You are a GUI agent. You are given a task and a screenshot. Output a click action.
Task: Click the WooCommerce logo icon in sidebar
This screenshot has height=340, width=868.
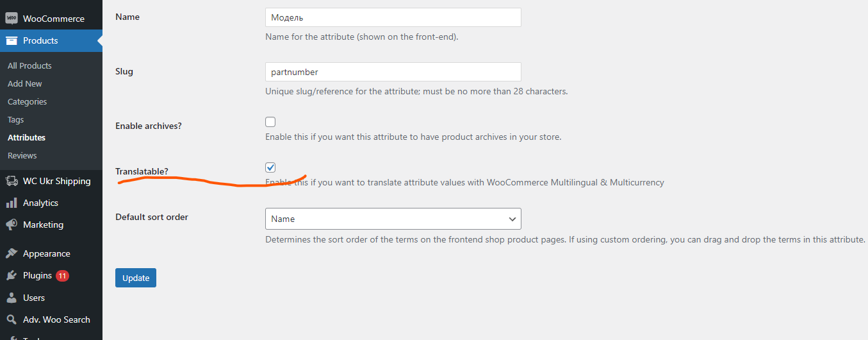tap(12, 19)
